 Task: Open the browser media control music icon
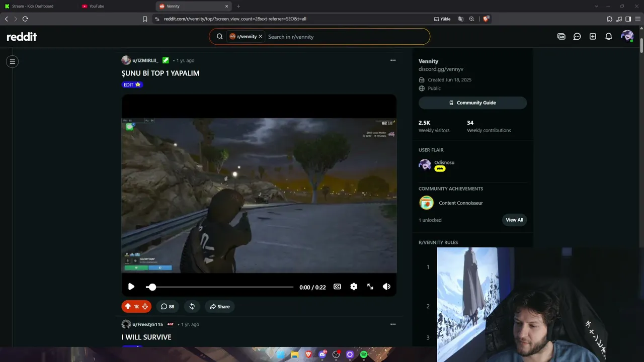(x=619, y=19)
